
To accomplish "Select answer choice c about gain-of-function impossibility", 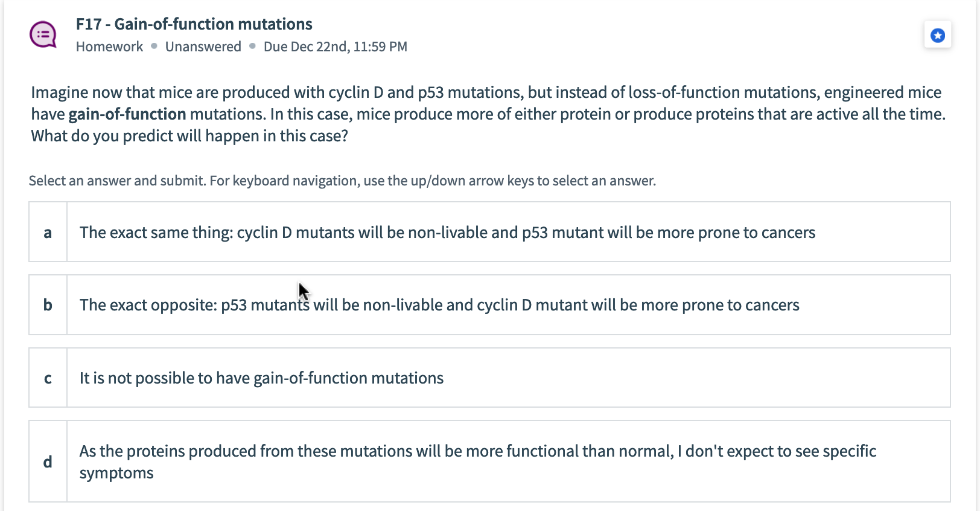I will click(261, 378).
